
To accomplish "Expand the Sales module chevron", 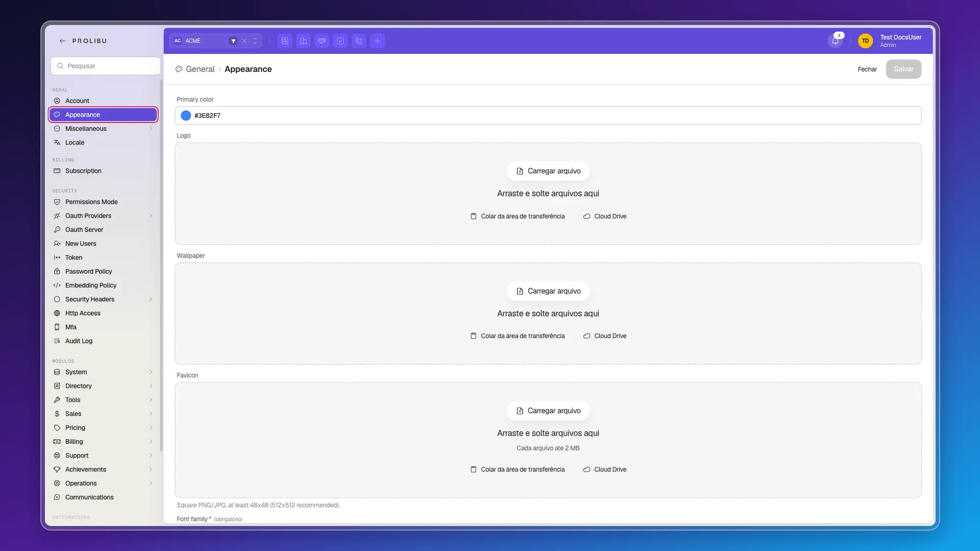I will tap(151, 414).
